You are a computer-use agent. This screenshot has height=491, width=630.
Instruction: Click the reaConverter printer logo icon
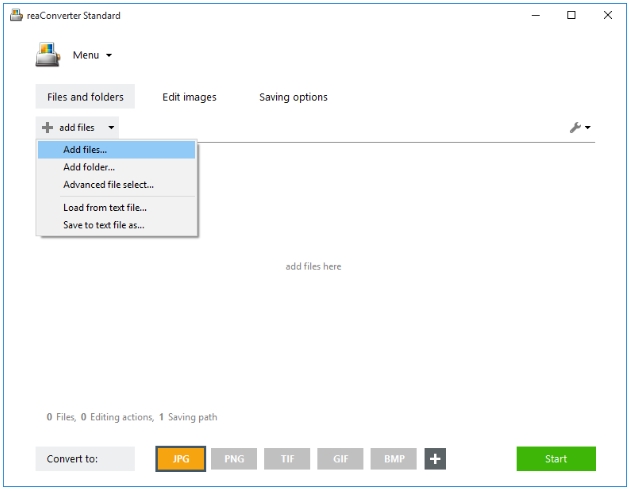[48, 55]
